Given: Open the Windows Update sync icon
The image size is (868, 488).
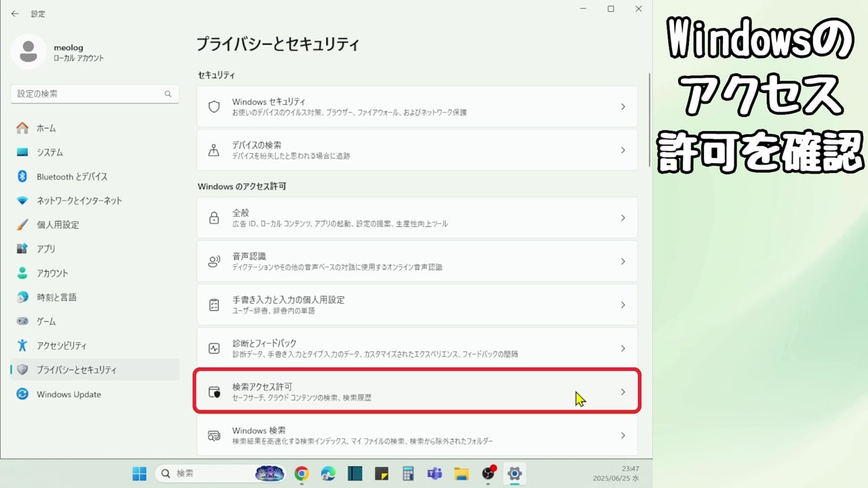Looking at the screenshot, I should coord(22,394).
